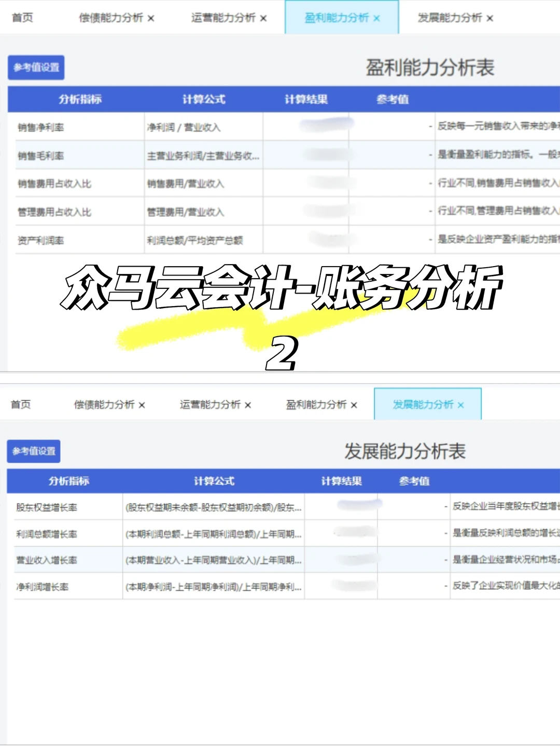Click 参考值 column header in 盈利能力分析表
This screenshot has width=560, height=747.
[x=393, y=99]
